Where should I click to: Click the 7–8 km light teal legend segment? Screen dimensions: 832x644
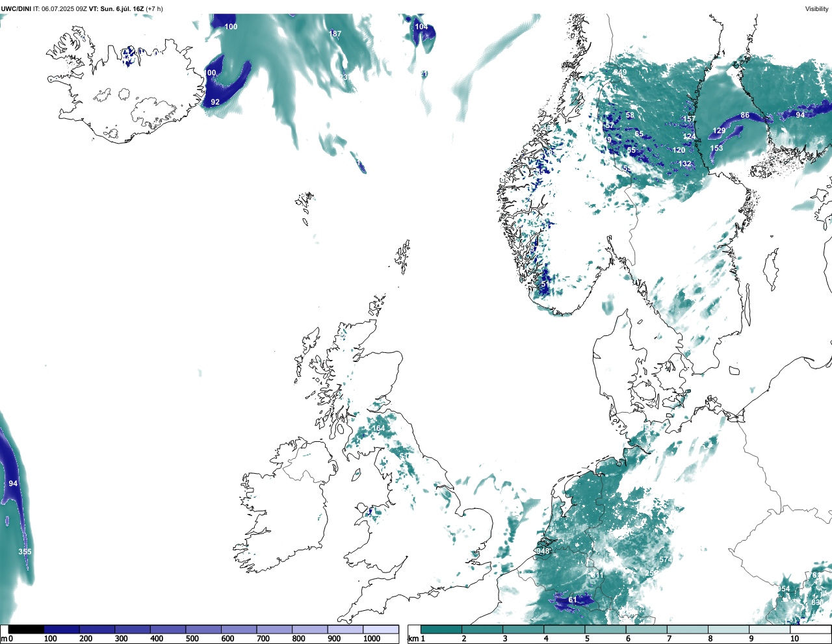tap(687, 630)
